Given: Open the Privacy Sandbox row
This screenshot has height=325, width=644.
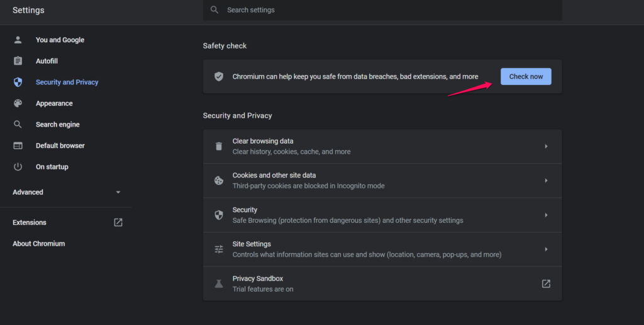Looking at the screenshot, I should click(x=382, y=283).
